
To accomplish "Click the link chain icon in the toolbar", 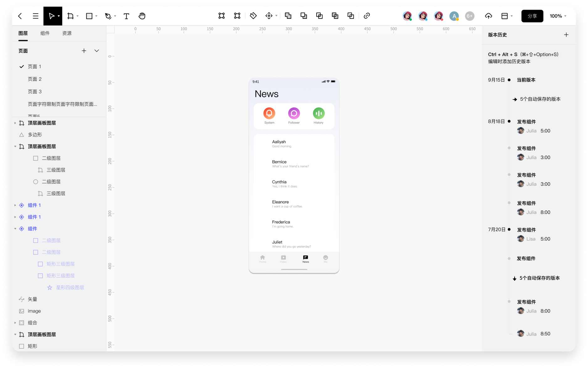I will coord(367,16).
